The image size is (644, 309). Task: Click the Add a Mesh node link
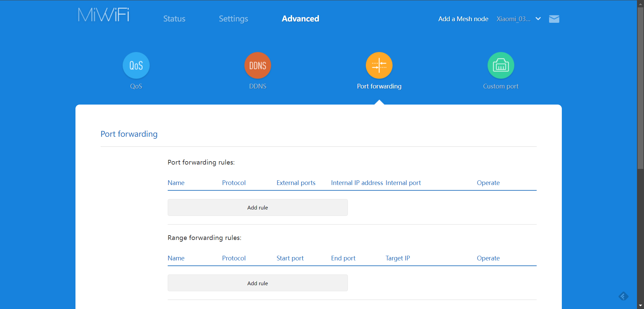(x=463, y=19)
